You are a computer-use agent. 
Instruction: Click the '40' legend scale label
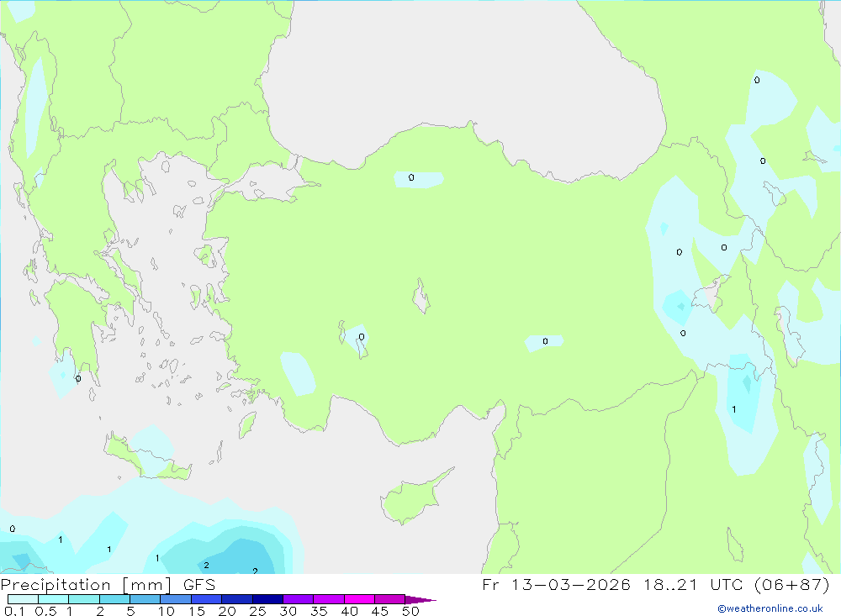tap(350, 611)
